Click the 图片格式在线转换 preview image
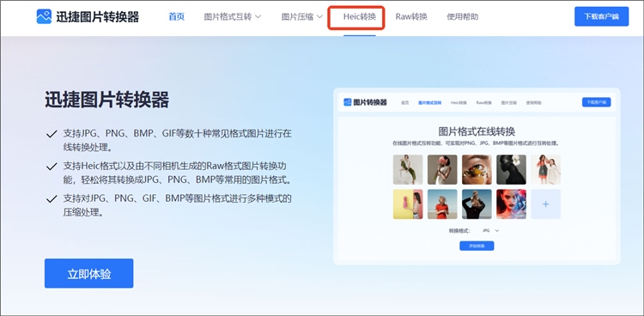The width and height of the screenshot is (644, 316). [477, 176]
